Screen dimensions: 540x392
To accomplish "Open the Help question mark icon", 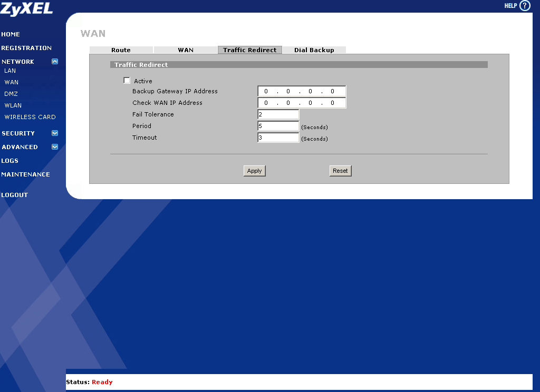I will (525, 5).
